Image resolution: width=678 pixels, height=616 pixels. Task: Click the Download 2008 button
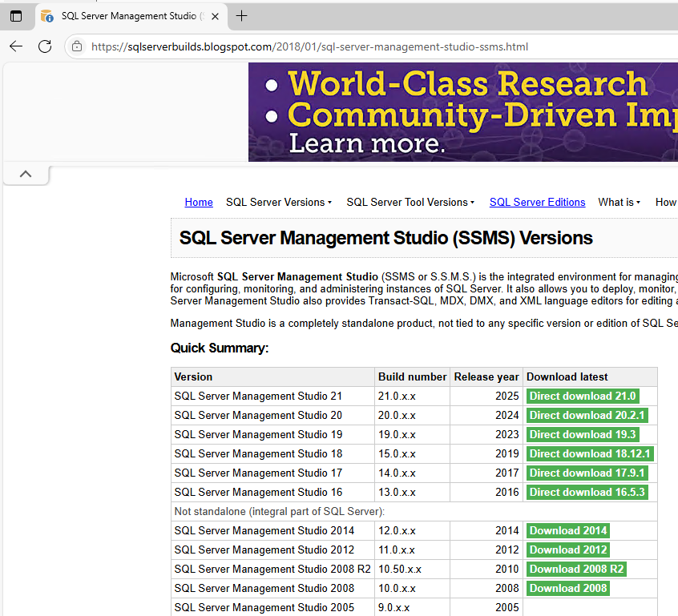pos(568,588)
